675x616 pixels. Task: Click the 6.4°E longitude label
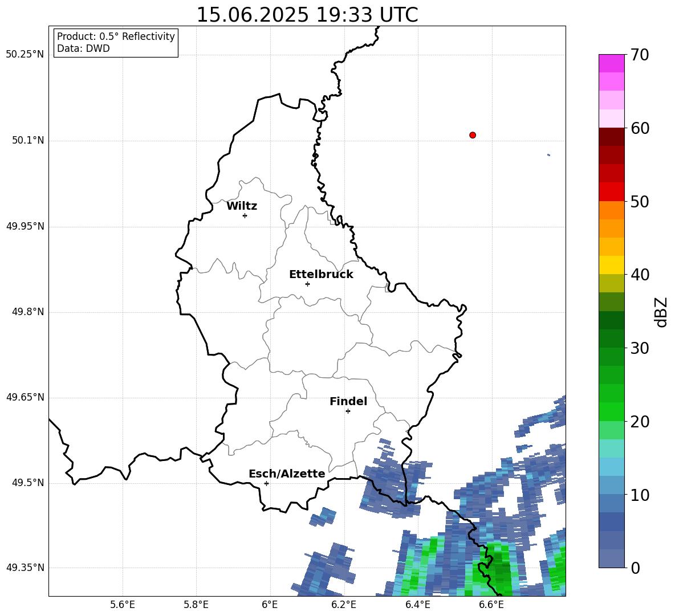(x=417, y=605)
